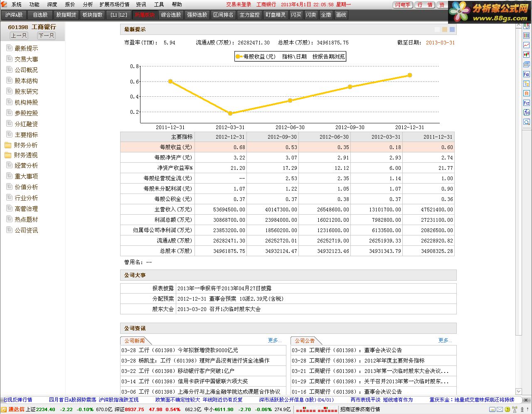
Task: Click the 行情 button at top right
Action: click(425, 5)
